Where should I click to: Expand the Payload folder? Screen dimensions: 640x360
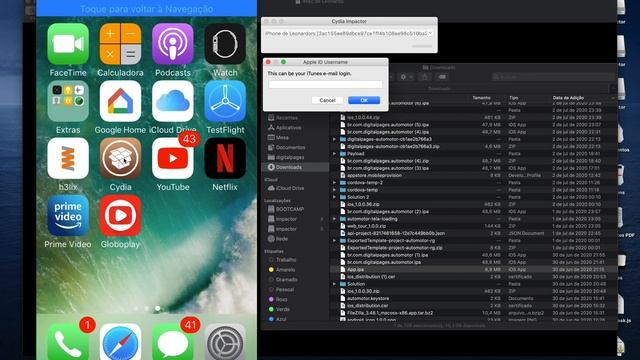334,153
